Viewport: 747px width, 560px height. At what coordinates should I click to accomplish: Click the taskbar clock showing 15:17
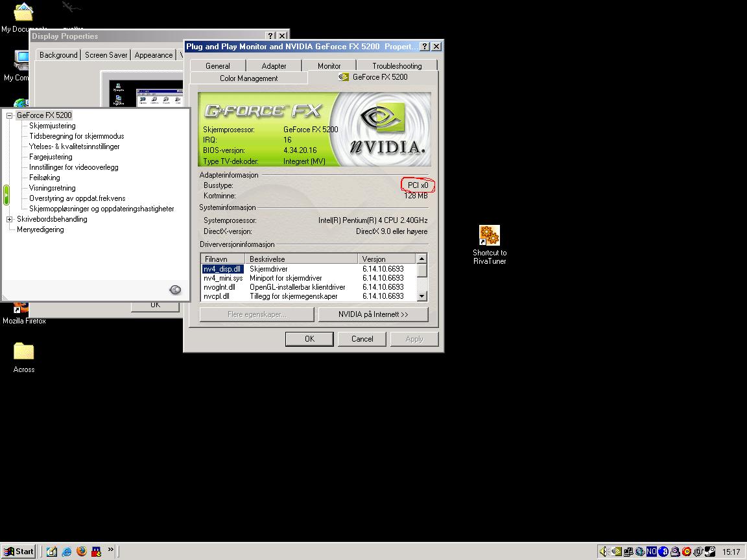click(x=731, y=552)
